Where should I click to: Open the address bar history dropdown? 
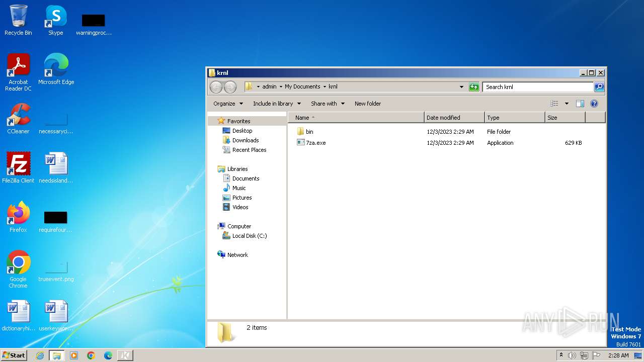pyautogui.click(x=461, y=87)
